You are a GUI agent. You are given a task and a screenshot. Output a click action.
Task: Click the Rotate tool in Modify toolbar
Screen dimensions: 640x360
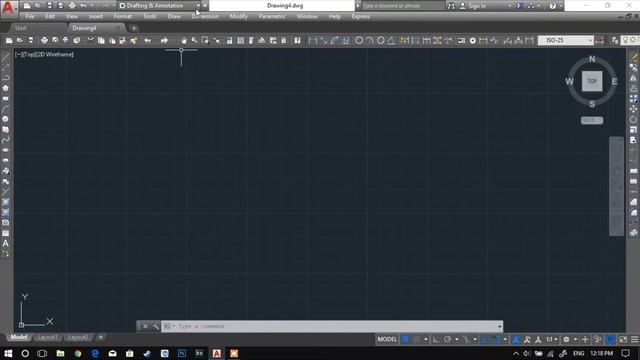pyautogui.click(x=633, y=119)
